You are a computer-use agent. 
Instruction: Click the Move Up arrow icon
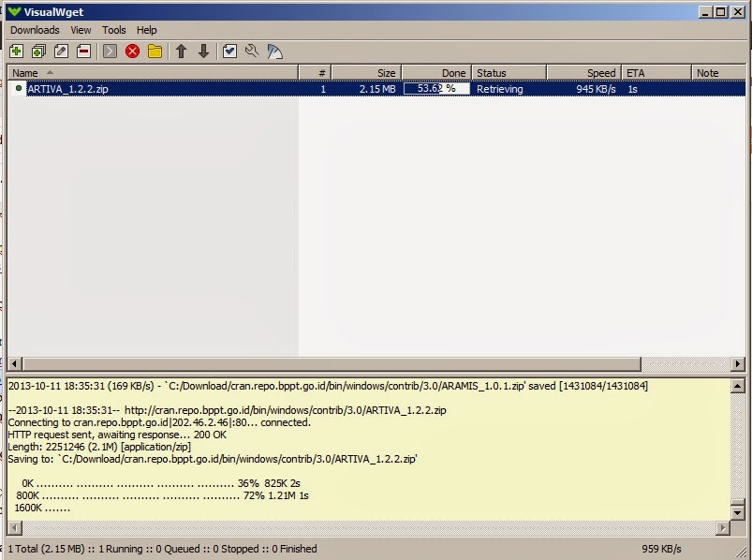pos(181,52)
